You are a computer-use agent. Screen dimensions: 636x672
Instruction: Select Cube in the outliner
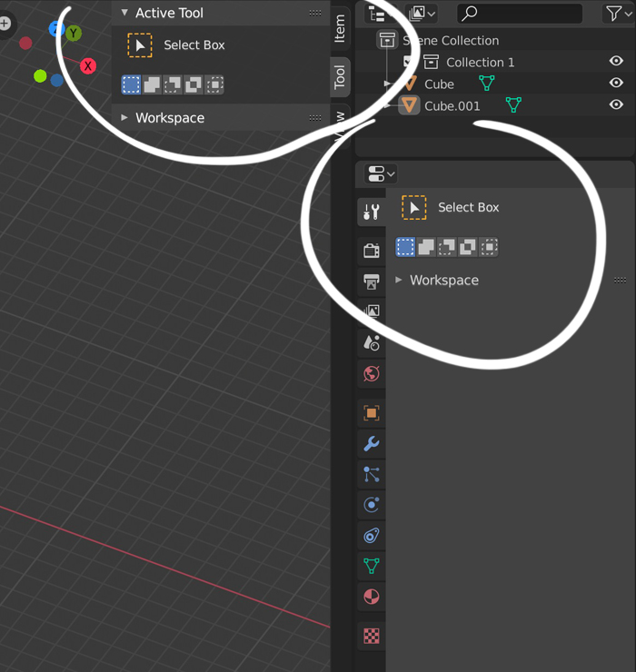[x=439, y=84]
